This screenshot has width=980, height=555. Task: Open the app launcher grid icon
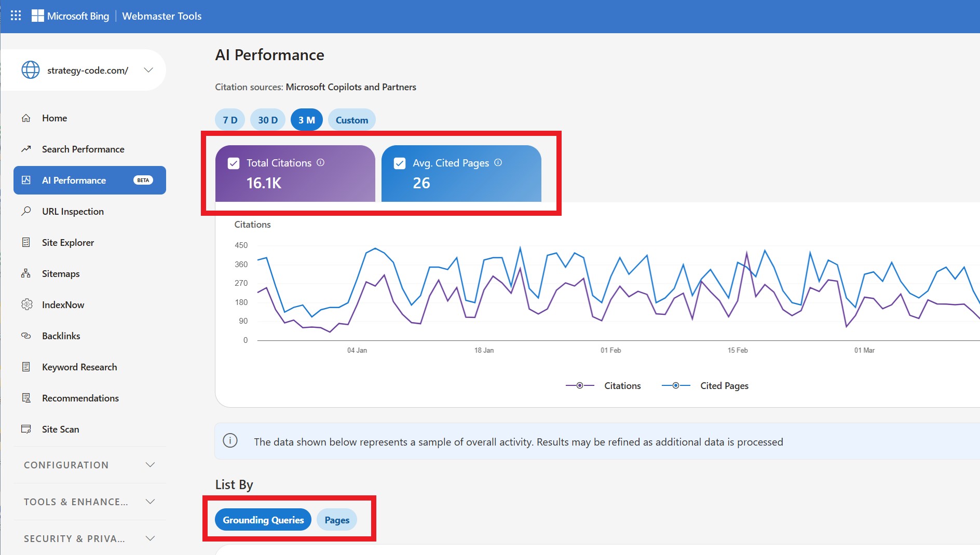click(x=16, y=16)
